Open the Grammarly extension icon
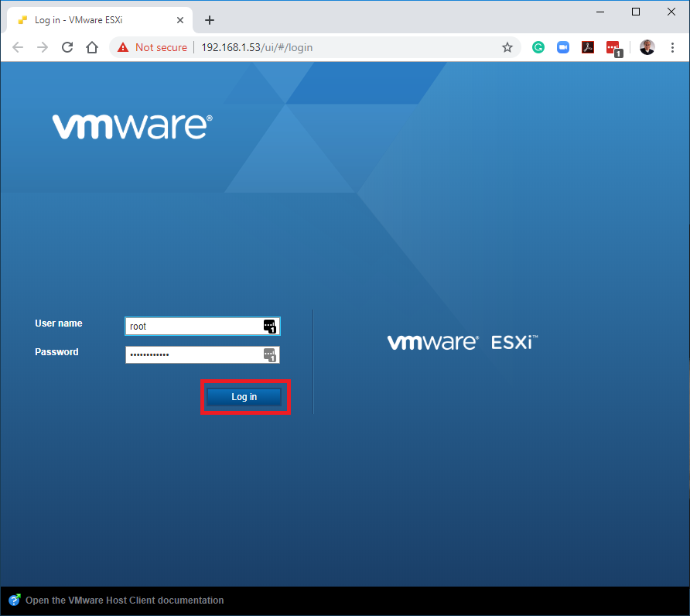This screenshot has height=616, width=690. pos(538,47)
